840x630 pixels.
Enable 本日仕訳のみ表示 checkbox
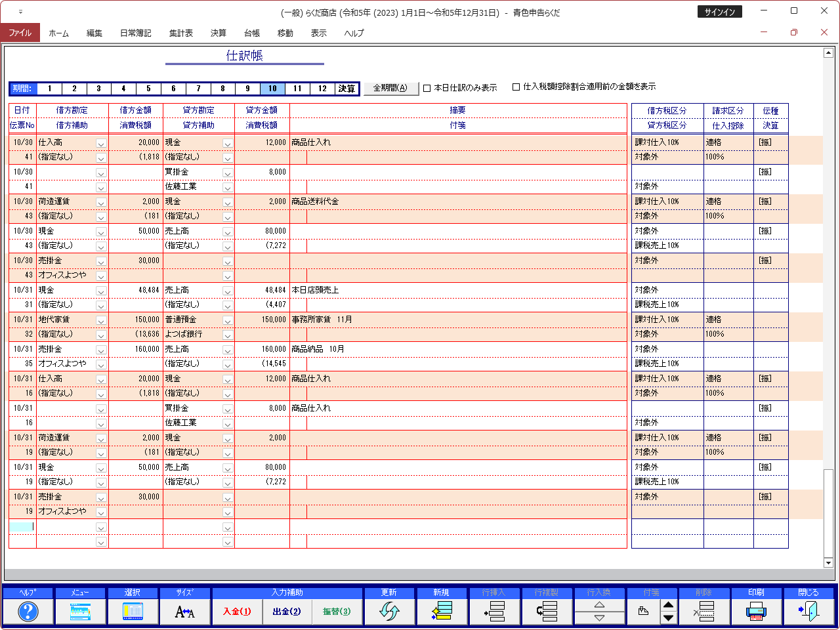(427, 88)
